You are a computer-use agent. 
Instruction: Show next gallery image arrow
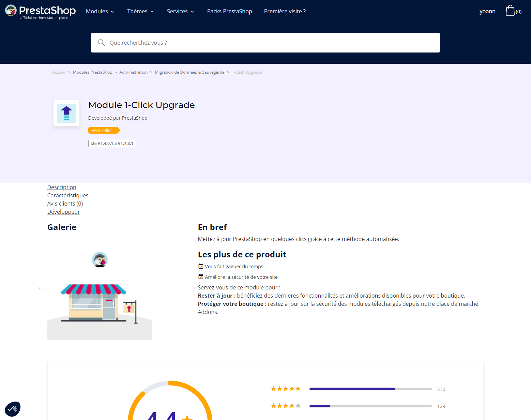tap(193, 288)
